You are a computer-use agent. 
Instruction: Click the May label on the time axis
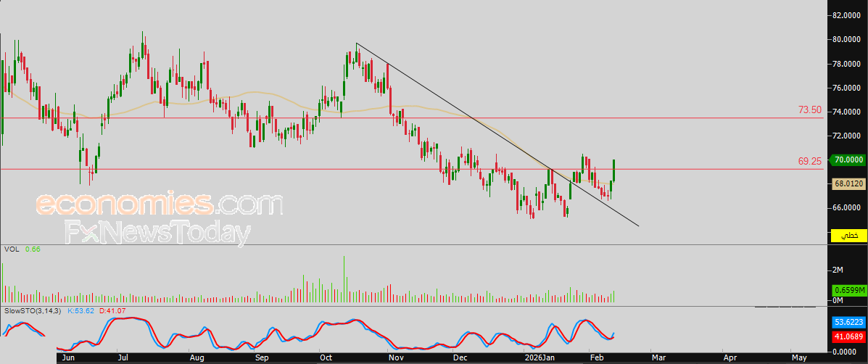click(798, 358)
